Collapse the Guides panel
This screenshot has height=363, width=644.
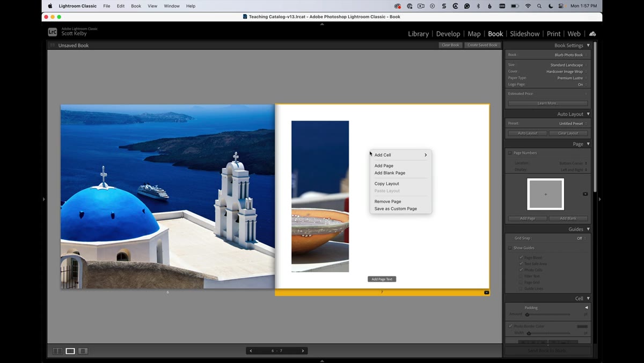click(588, 229)
